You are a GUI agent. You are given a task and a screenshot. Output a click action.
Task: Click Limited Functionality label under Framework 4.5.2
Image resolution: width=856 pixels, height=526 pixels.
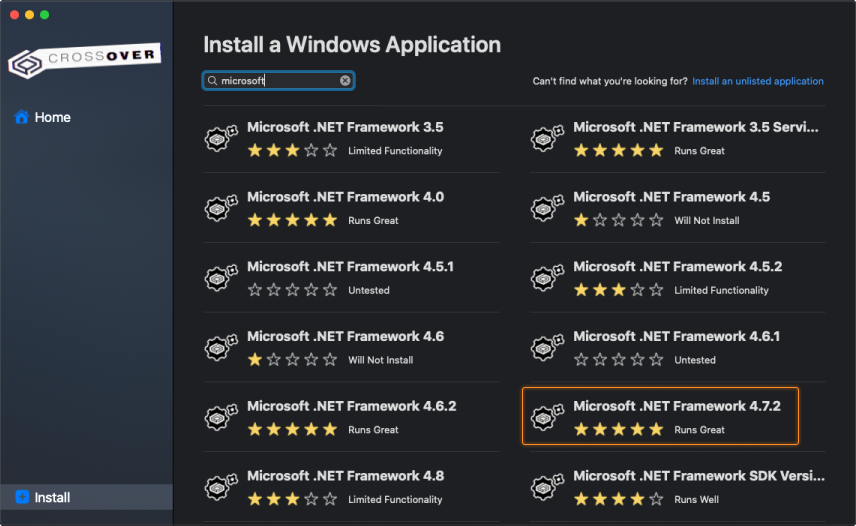[x=721, y=290]
